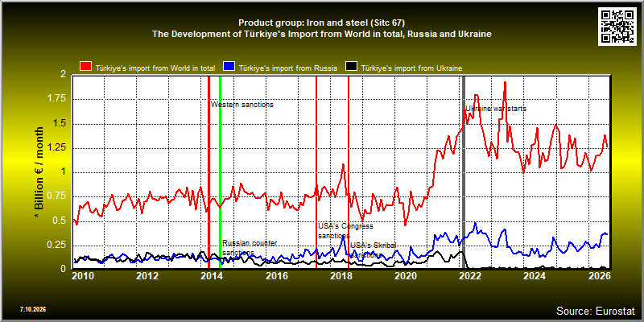644x322 pixels.
Task: Select legend text "Türkiye's import from Ukraine"
Action: click(x=411, y=68)
